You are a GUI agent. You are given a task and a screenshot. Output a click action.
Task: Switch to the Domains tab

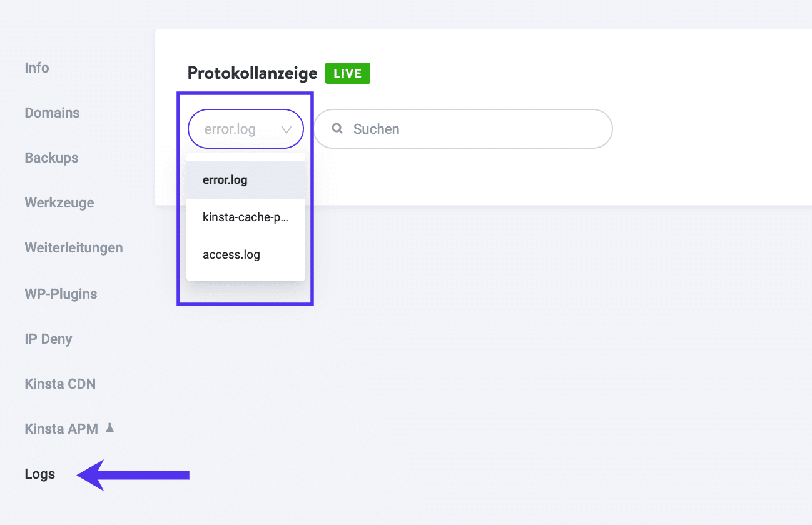coord(52,112)
